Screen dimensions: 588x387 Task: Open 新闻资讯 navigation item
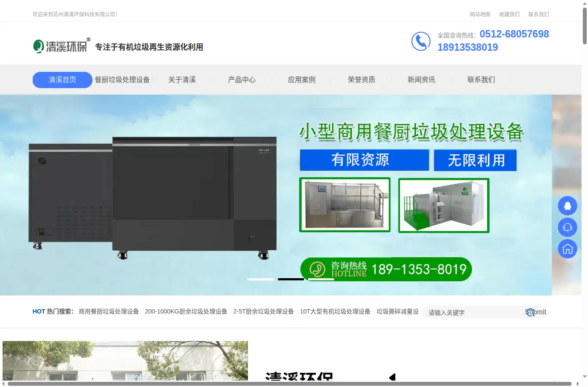tap(421, 80)
